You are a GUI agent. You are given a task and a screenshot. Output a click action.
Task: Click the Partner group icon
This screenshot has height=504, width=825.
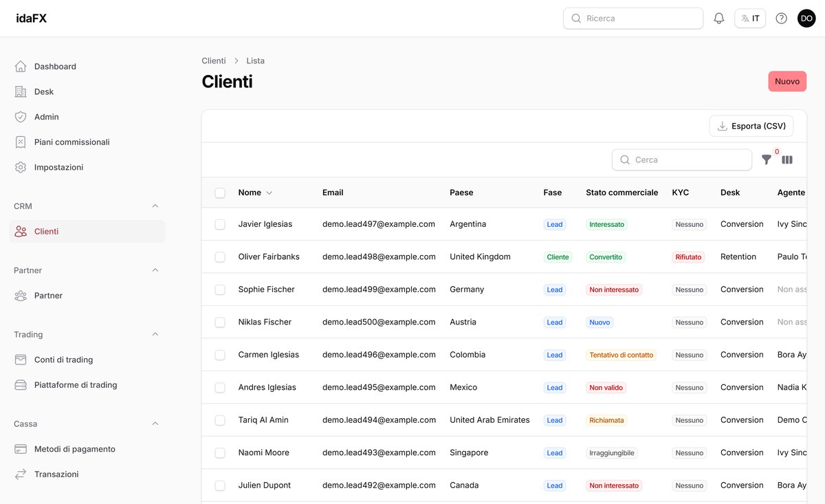coord(21,296)
